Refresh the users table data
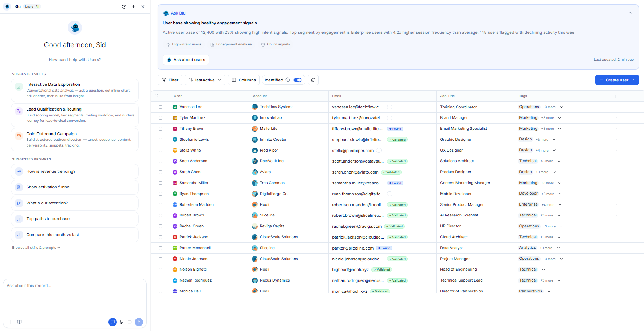 pos(313,80)
